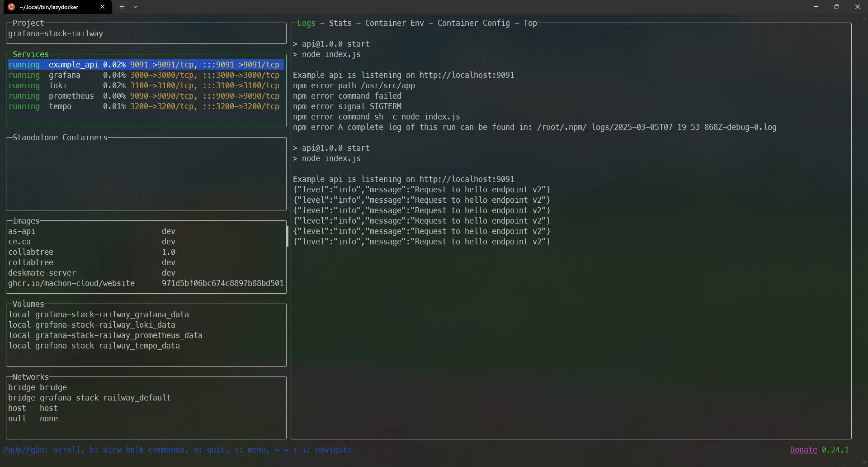Focus the Images panel title
868x467 pixels.
[26, 221]
